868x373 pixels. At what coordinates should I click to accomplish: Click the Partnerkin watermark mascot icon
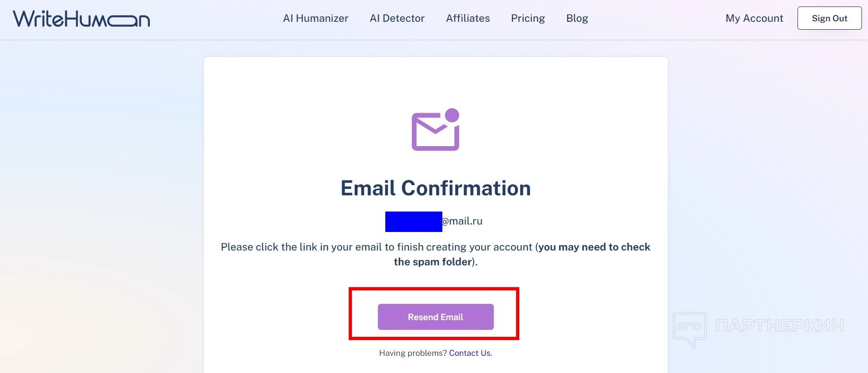tap(690, 328)
